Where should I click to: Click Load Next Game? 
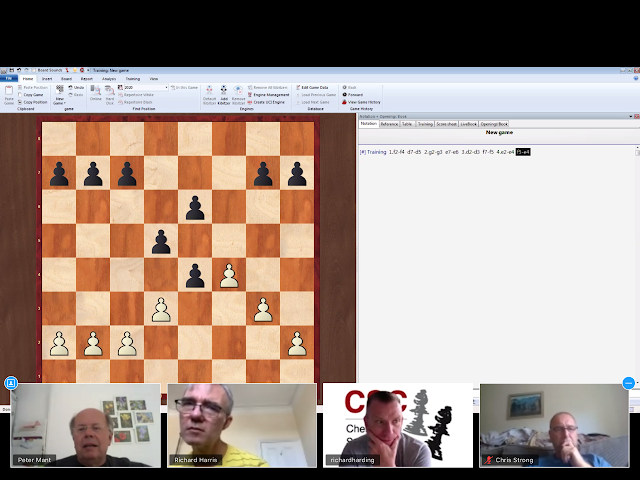point(312,102)
